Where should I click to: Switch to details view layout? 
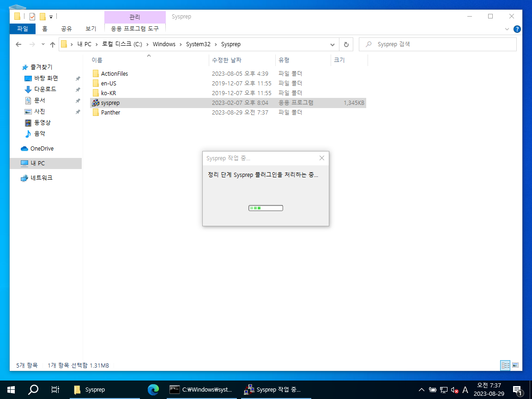506,365
